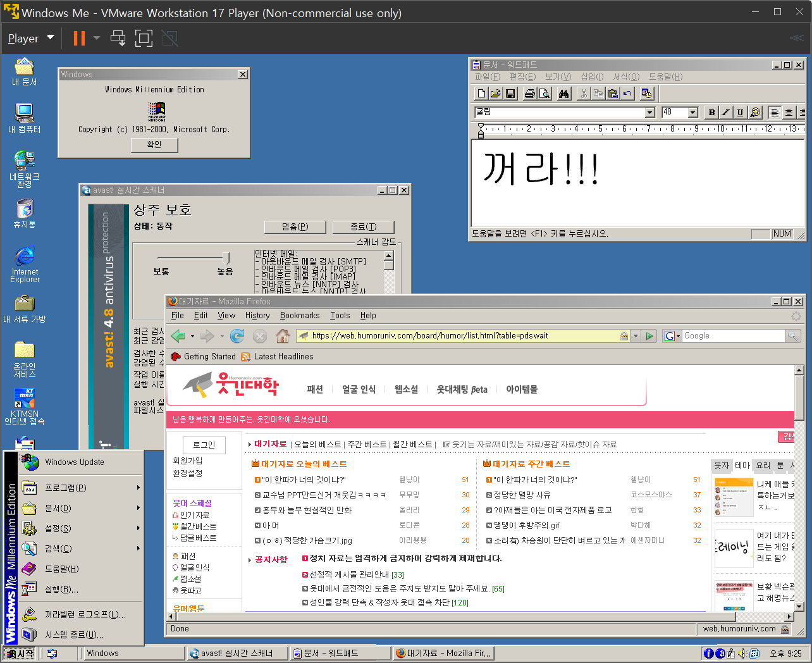Click the Print icon in WordPad

click(530, 94)
